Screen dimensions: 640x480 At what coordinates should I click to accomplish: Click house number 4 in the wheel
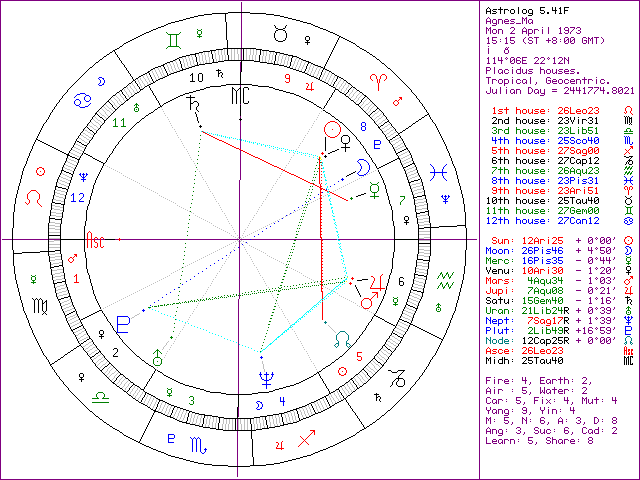pos(283,400)
